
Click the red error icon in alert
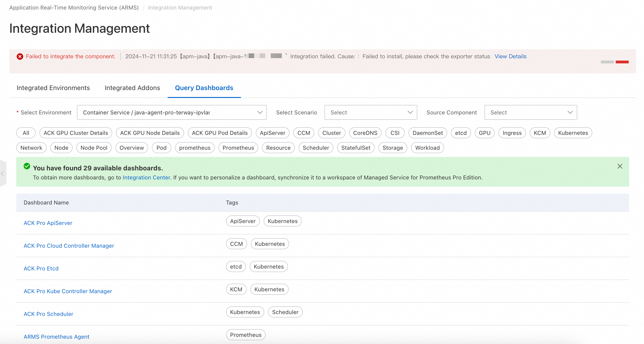[x=20, y=57]
